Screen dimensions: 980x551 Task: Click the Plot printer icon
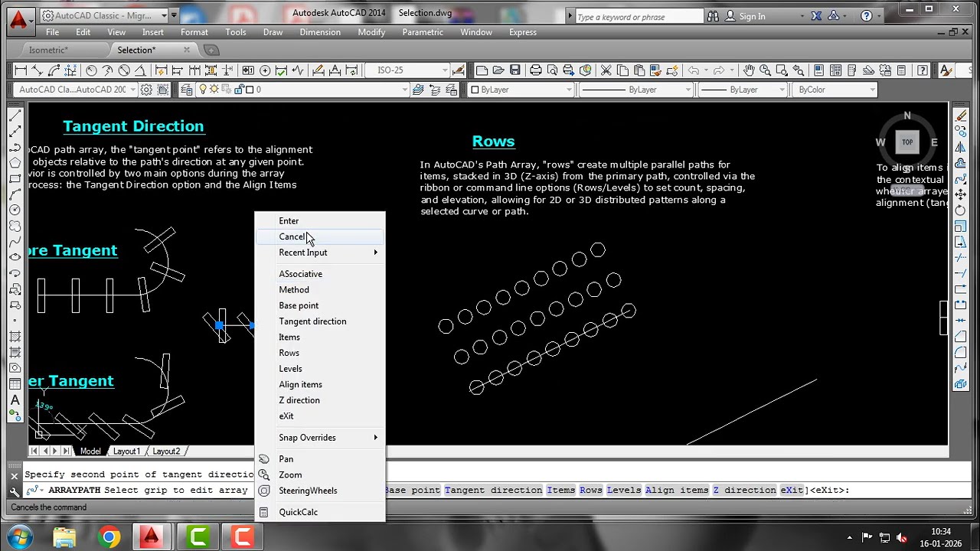click(536, 70)
